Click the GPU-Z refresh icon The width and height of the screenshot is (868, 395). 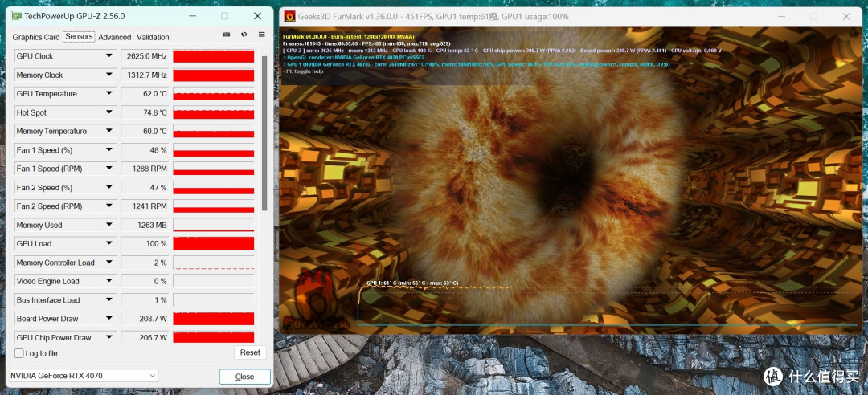(x=244, y=35)
